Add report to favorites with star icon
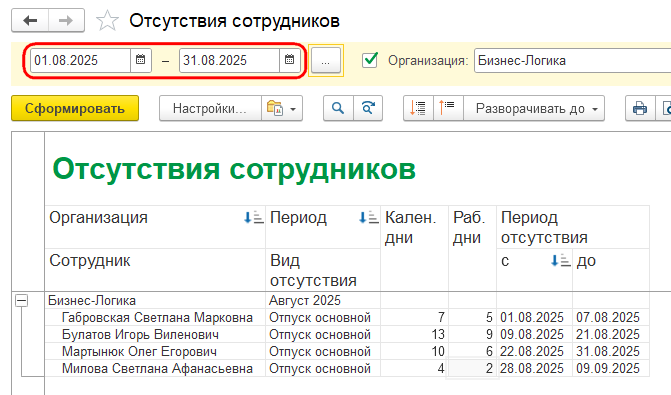This screenshot has width=671, height=395. click(x=107, y=21)
